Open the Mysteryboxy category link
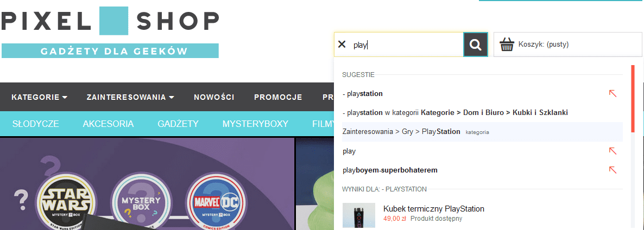This screenshot has height=230, width=644. pos(255,124)
